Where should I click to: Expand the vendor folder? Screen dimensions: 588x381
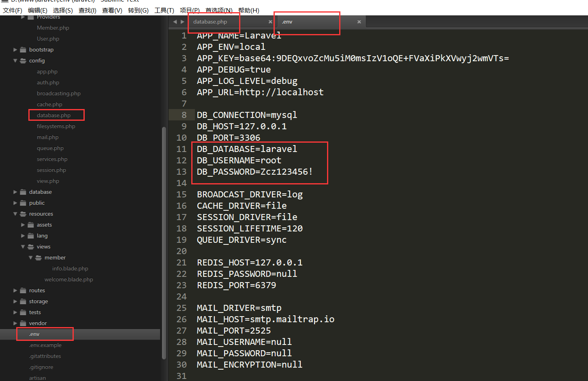click(x=15, y=323)
